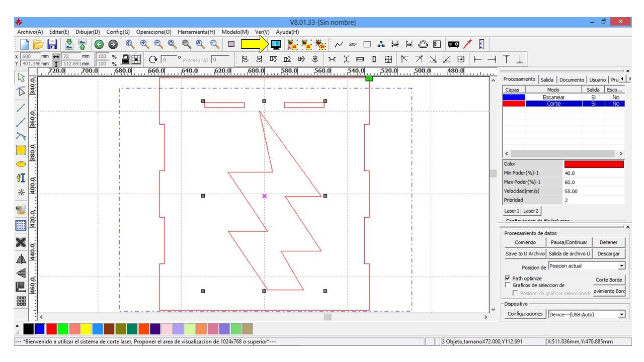Click the red Color swatch in layer properties
The height and width of the screenshot is (362, 644).
(594, 164)
